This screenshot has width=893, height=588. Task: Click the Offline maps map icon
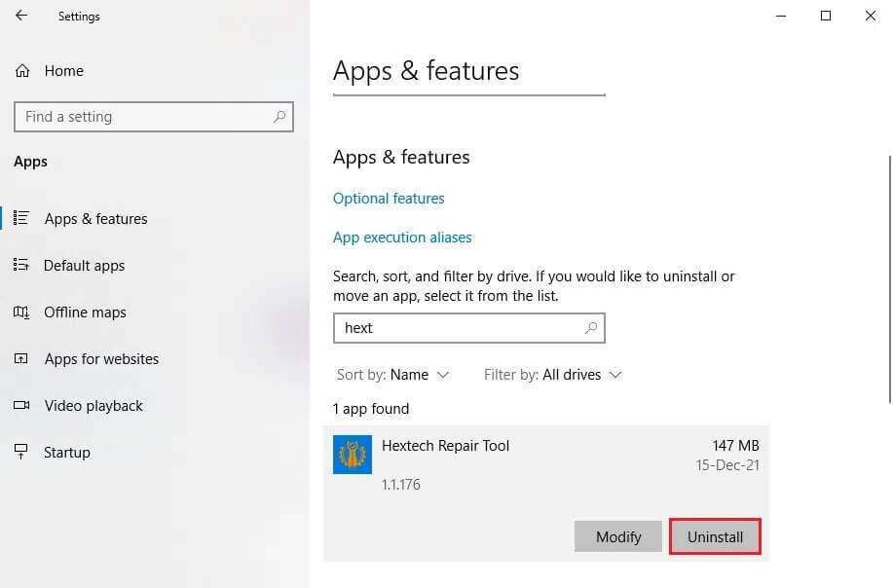click(x=21, y=312)
